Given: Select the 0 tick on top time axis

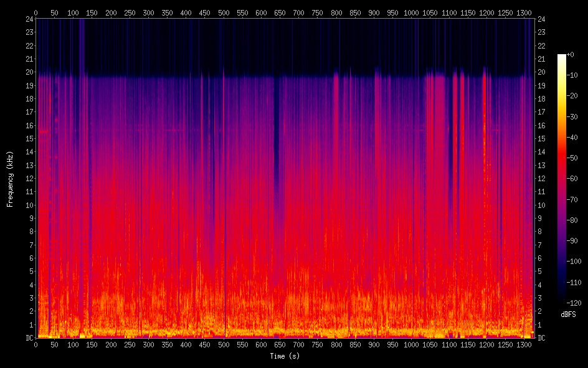Looking at the screenshot, I should (x=36, y=12).
